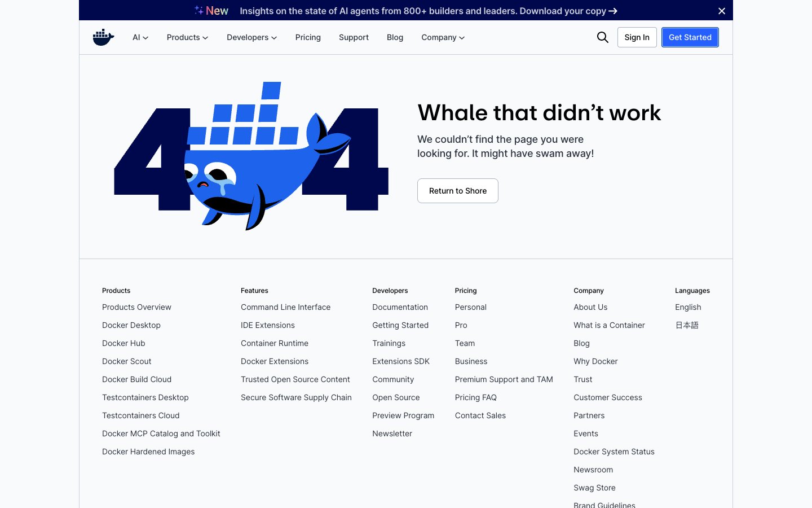812x508 pixels.
Task: Switch the site language to 日本語
Action: tap(687, 325)
